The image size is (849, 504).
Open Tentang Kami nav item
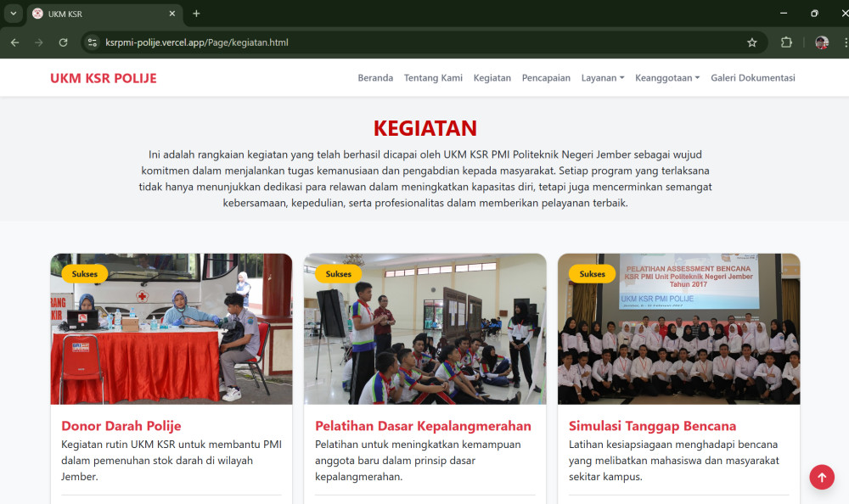click(433, 78)
